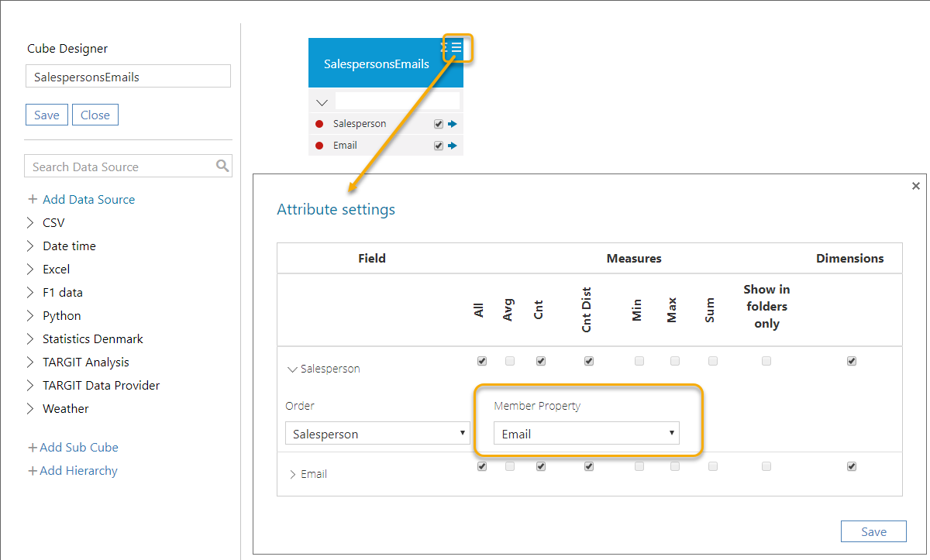Click the filter field in cube card
The height and width of the screenshot is (560, 930).
click(398, 101)
